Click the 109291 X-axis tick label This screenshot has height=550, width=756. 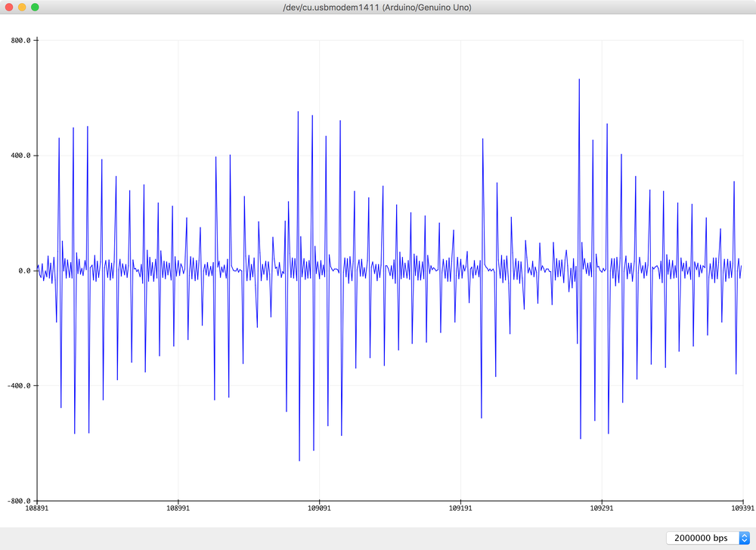[602, 510]
